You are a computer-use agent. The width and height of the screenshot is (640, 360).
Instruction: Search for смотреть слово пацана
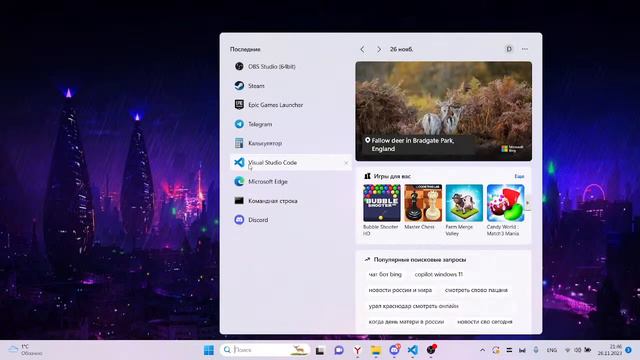click(476, 290)
